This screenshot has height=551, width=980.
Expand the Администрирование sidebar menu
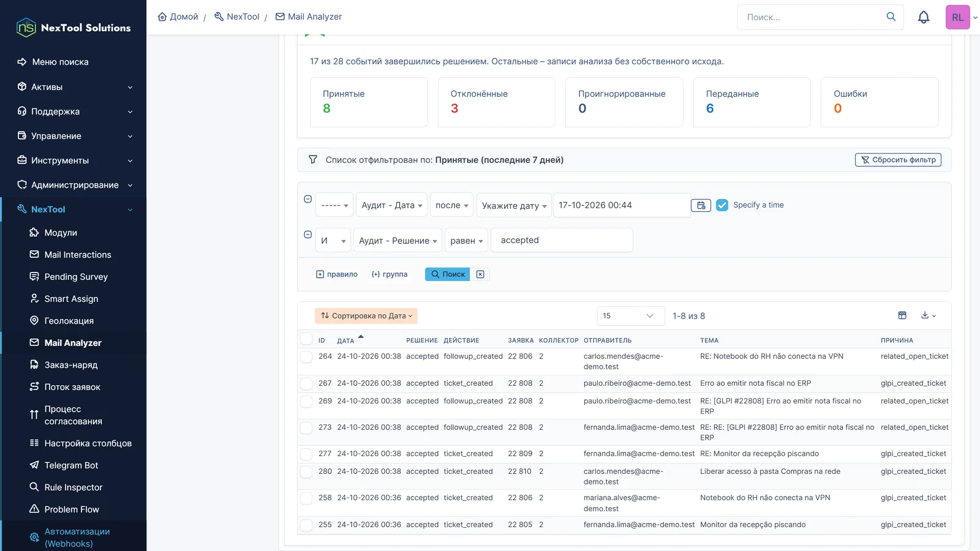click(x=73, y=185)
